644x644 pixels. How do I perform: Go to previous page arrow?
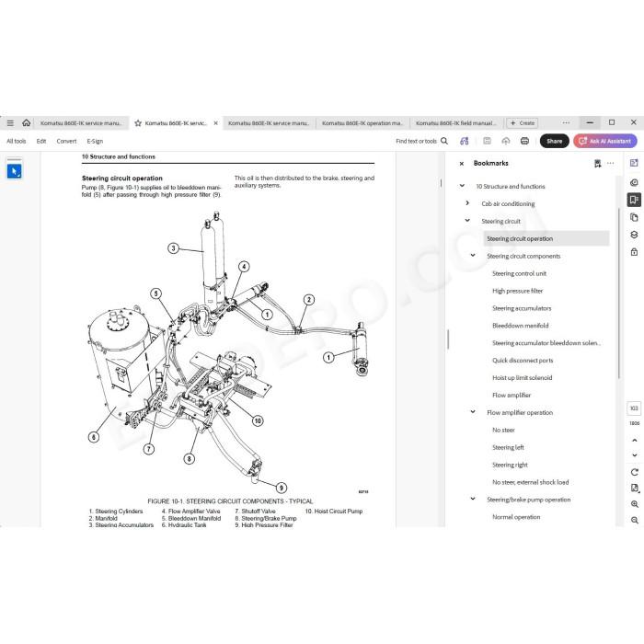pyautogui.click(x=635, y=441)
